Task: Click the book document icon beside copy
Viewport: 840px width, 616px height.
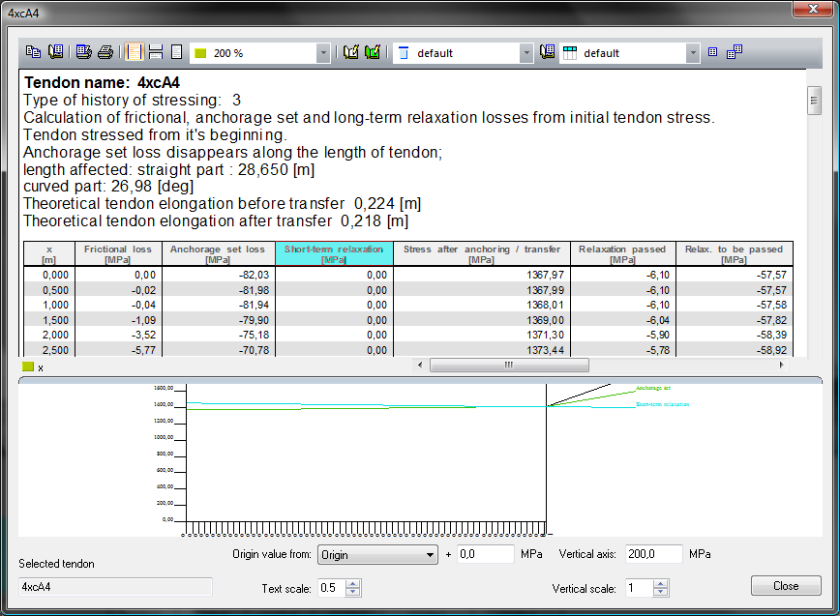Action: tap(55, 52)
